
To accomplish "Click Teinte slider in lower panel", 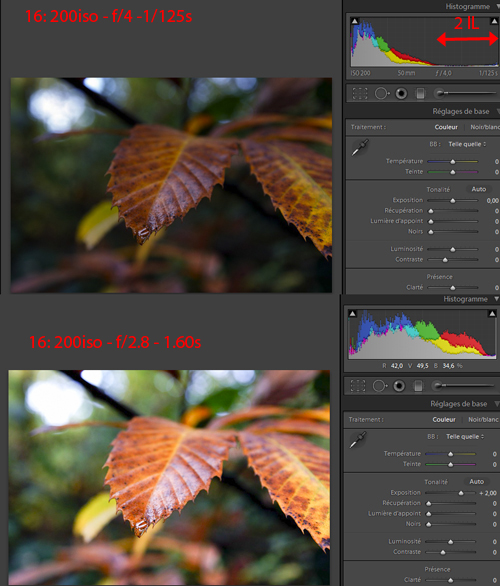I will pyautogui.click(x=450, y=464).
